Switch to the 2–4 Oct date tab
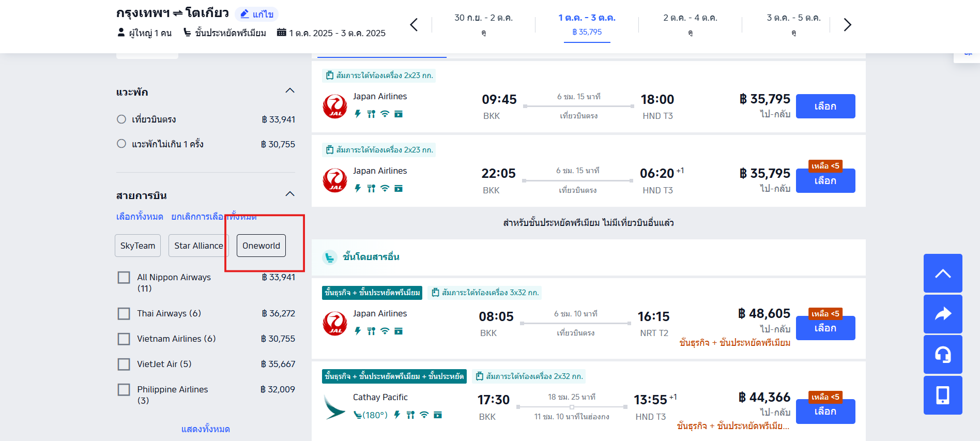 pyautogui.click(x=690, y=24)
